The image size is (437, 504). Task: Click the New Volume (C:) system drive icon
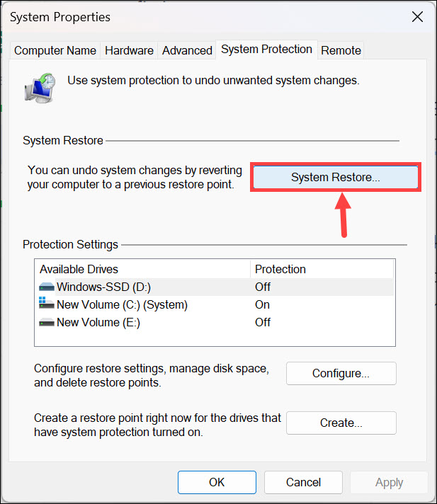coord(47,304)
